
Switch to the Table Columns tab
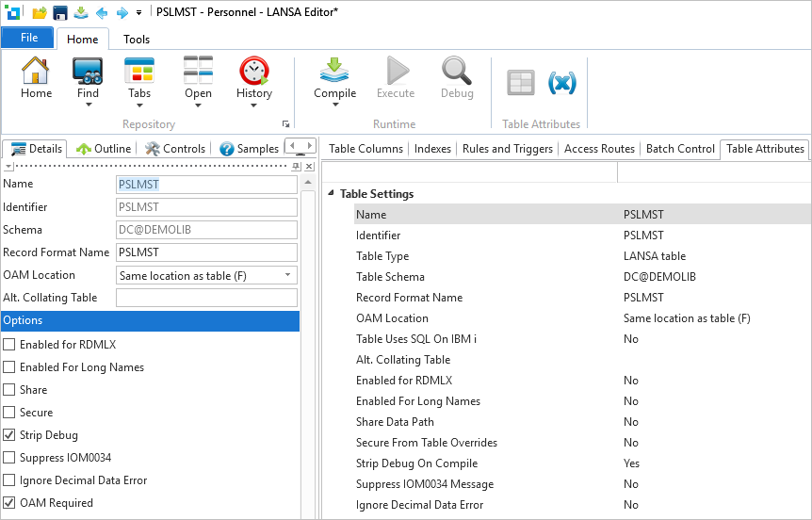[x=365, y=149]
